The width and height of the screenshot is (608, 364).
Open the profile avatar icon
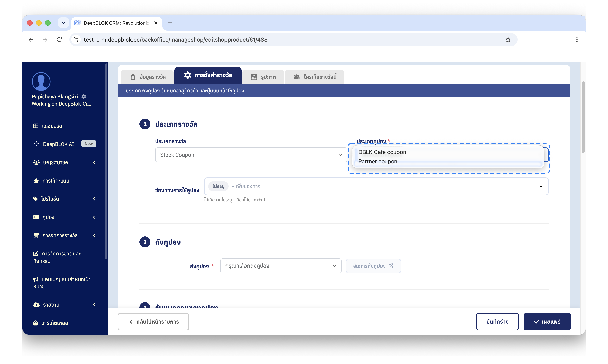41,81
